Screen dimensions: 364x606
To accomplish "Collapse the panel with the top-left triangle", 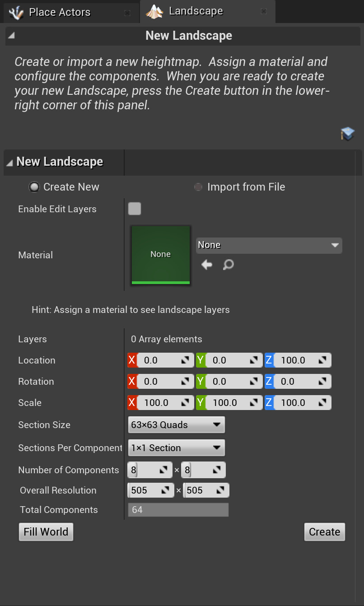I will coord(11,35).
